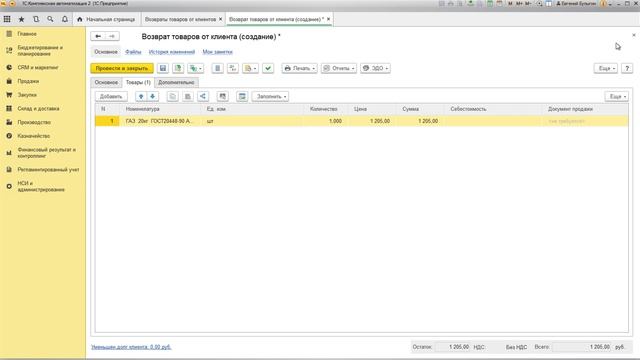Select the Товары (1) tab
The height and width of the screenshot is (360, 640).
pyautogui.click(x=138, y=82)
